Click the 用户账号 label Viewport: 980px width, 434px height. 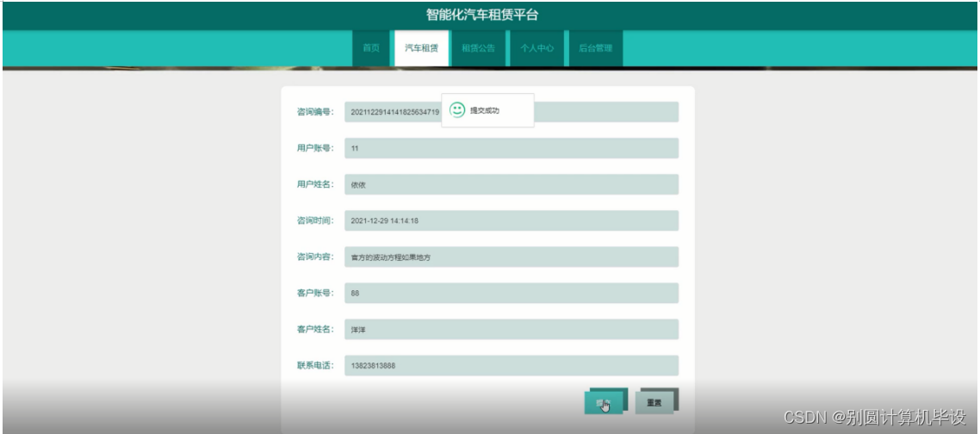click(316, 148)
